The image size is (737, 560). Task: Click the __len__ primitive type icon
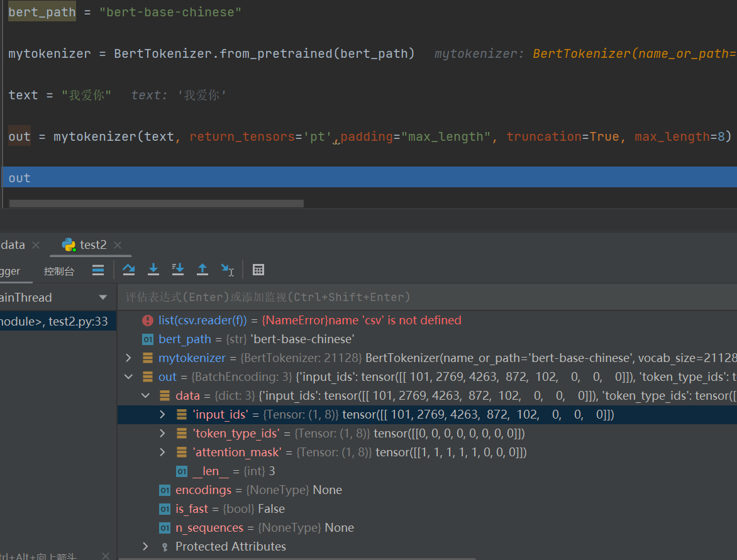click(182, 471)
